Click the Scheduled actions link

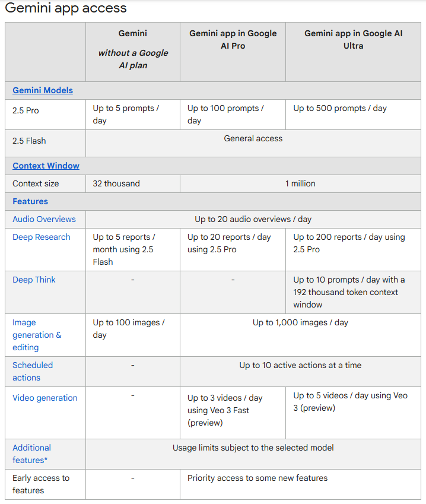coord(33,371)
